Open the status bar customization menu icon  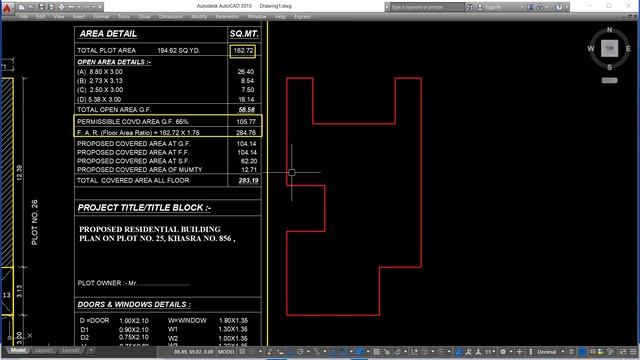tap(634, 351)
